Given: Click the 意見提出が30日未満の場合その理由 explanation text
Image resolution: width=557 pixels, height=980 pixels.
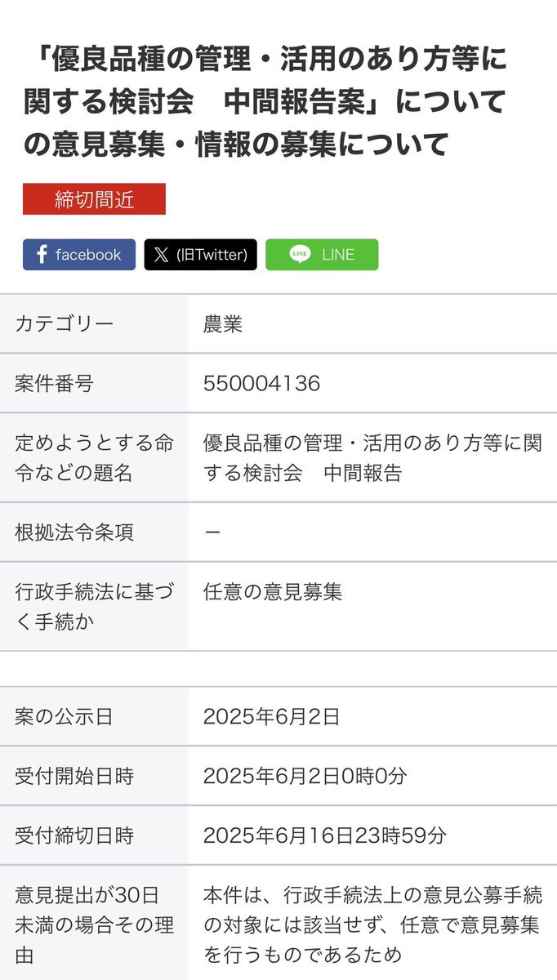Looking at the screenshot, I should 372,924.
